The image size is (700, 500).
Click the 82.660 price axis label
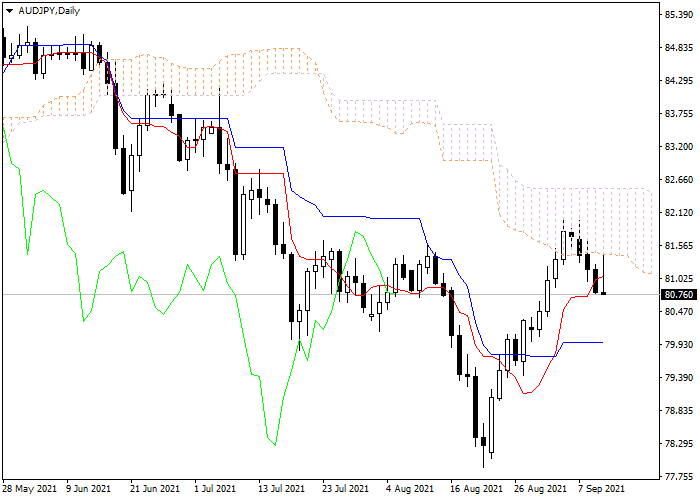679,180
